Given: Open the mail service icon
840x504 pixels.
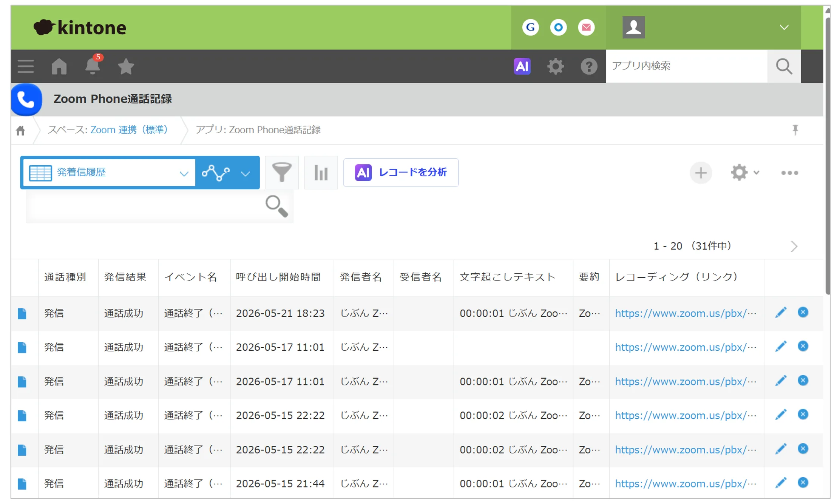Looking at the screenshot, I should (586, 27).
